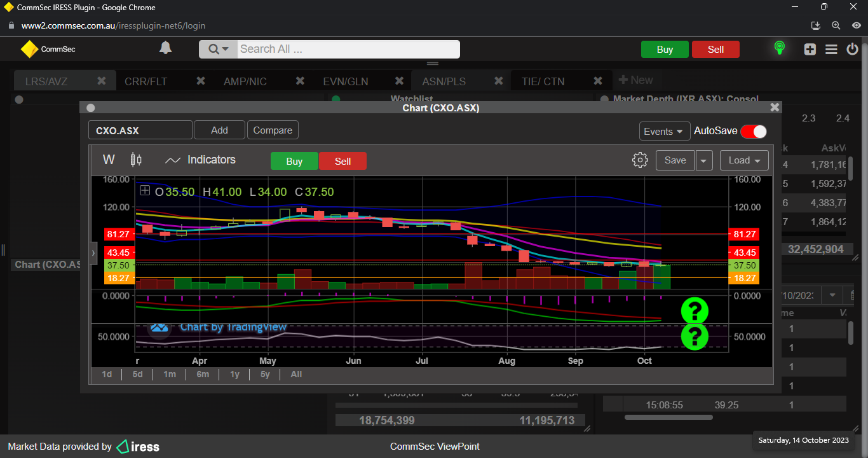Close the TIE/ CTN tab
This screenshot has width=868, height=458.
click(598, 81)
